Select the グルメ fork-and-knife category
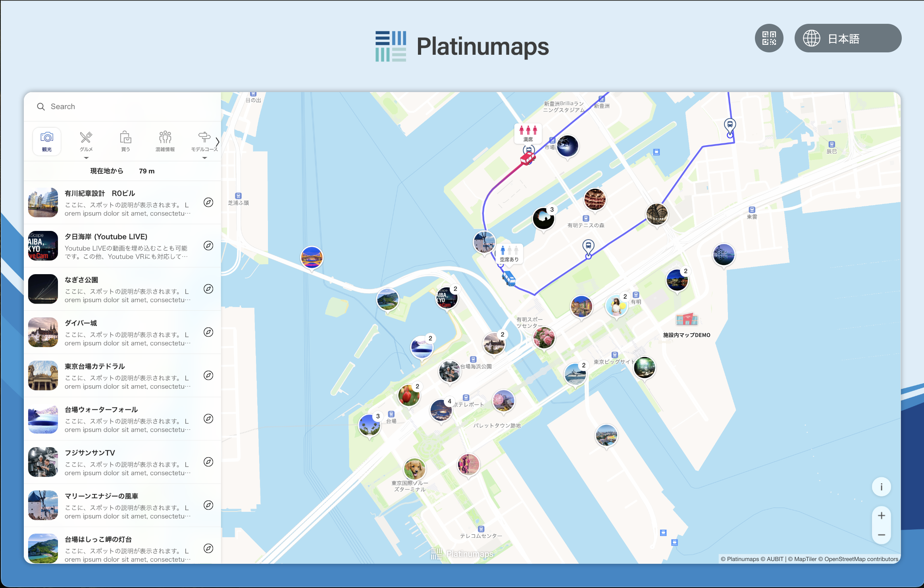This screenshot has width=924, height=588. [x=86, y=141]
